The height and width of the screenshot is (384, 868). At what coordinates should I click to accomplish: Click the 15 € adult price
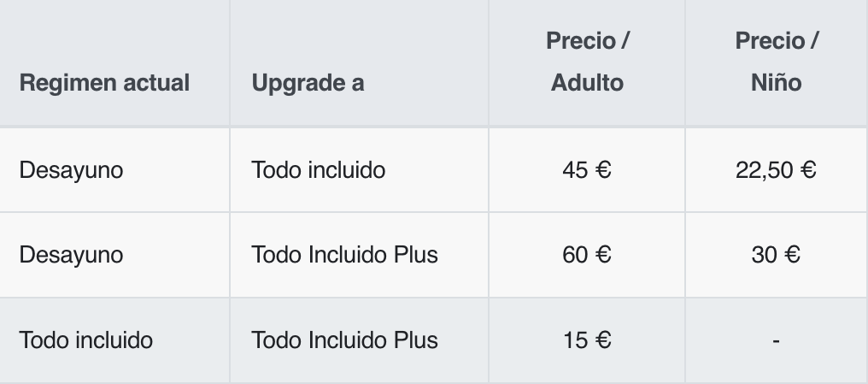click(x=587, y=340)
